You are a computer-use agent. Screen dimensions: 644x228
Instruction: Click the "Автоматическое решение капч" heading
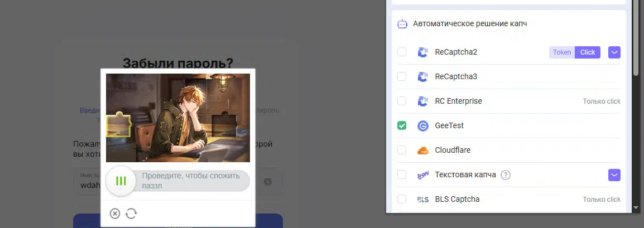(470, 24)
